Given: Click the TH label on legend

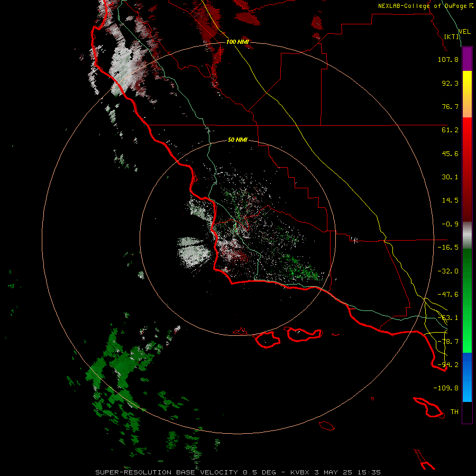Looking at the screenshot, I should 454,412.
